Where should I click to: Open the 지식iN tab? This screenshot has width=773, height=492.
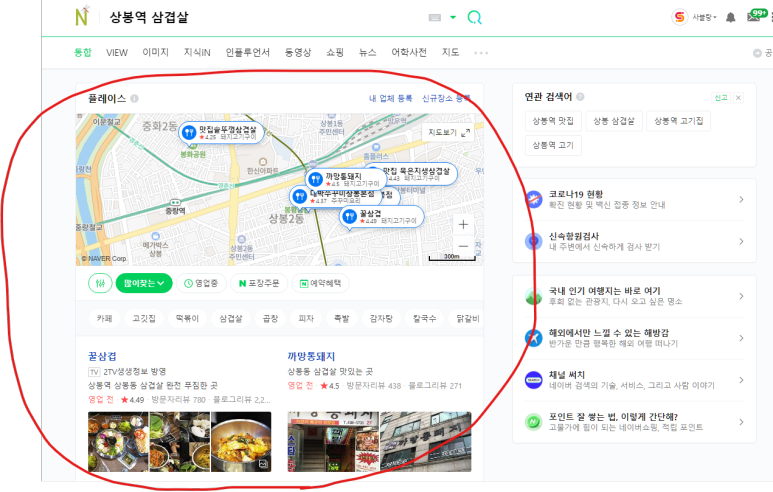pos(197,52)
